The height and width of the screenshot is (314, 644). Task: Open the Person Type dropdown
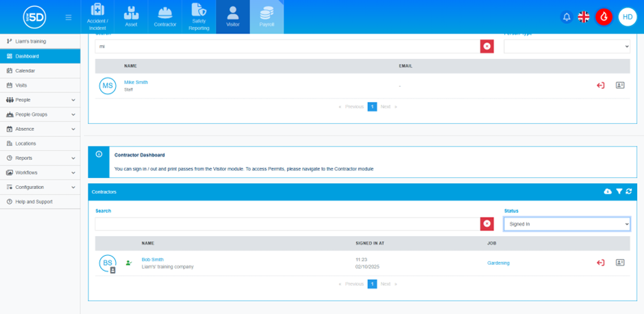click(567, 47)
